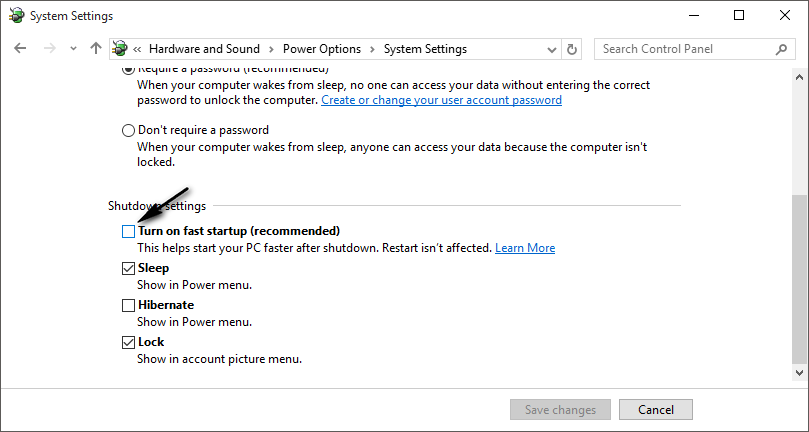Click the System Settings title bar icon
809x432 pixels.
tap(16, 15)
